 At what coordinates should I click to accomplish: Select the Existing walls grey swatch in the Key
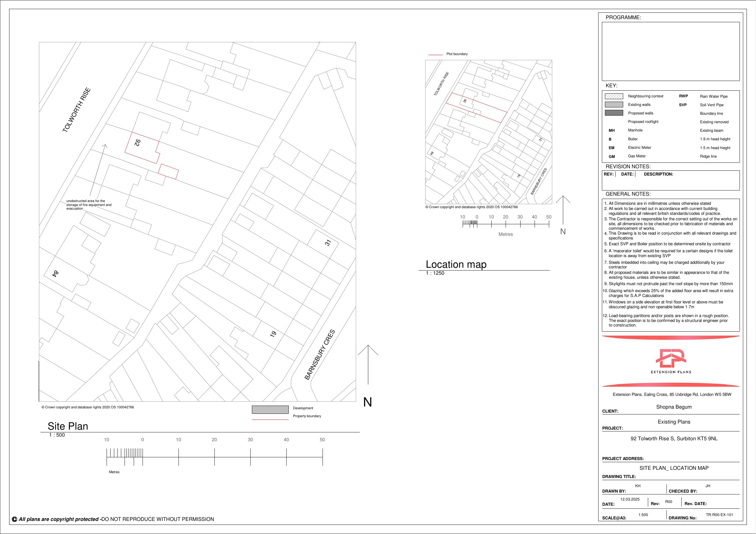(614, 105)
